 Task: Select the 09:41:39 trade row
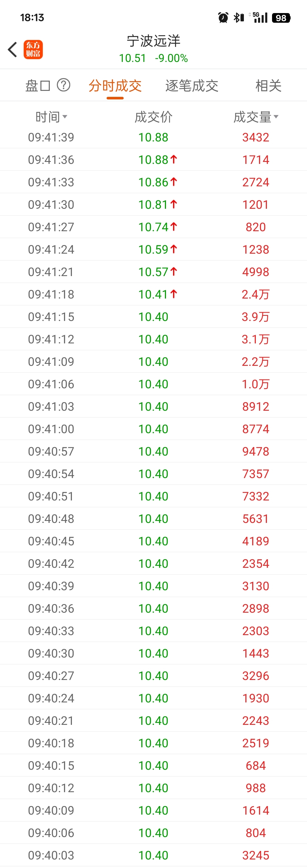pyautogui.click(x=153, y=137)
